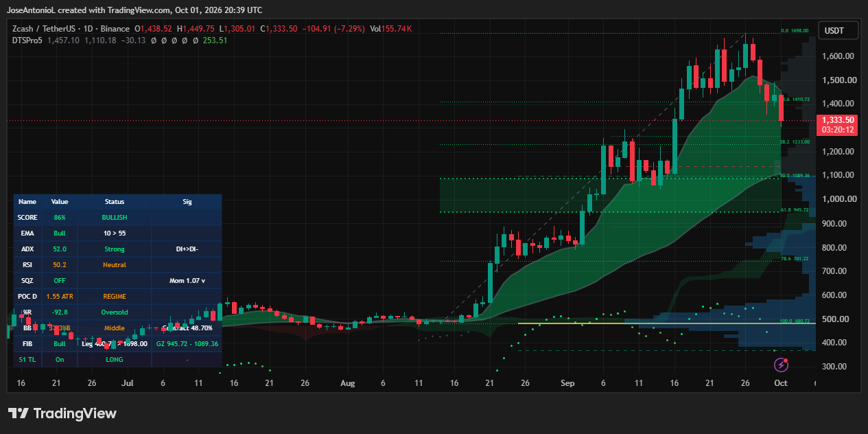
Task: Click the Mom 1.07 v signal cell
Action: [187, 281]
